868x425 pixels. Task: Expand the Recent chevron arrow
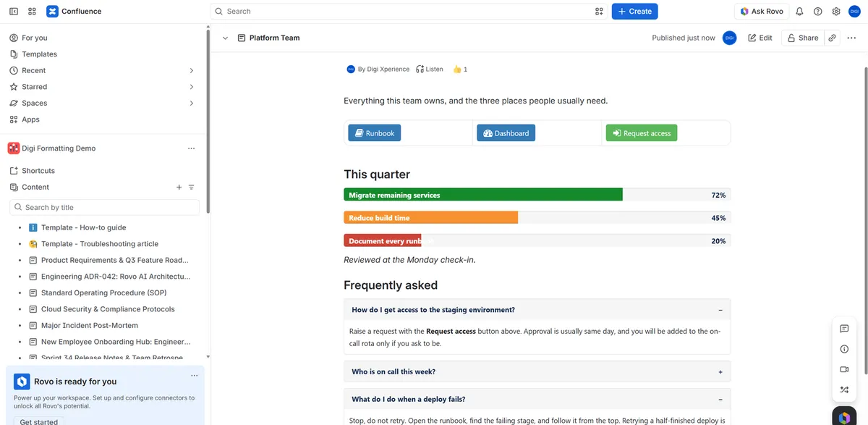(191, 70)
